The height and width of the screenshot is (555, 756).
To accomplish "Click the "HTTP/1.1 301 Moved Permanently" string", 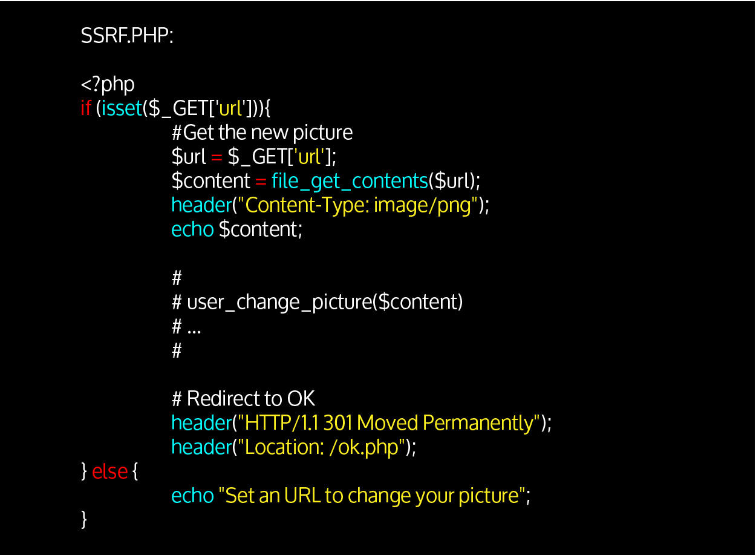I will point(388,422).
